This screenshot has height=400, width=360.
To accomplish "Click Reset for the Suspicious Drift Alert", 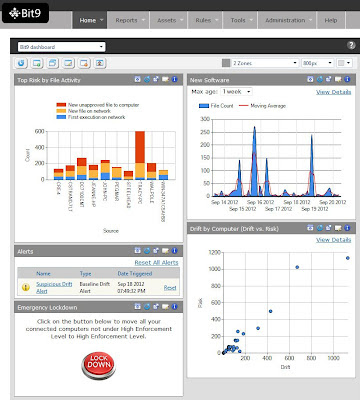I will [x=170, y=288].
